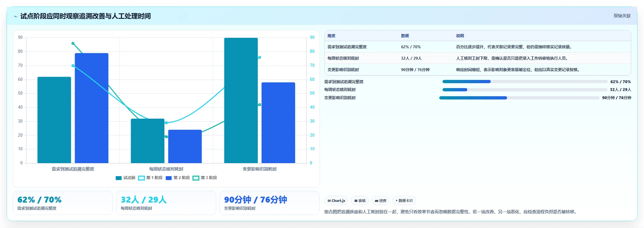Toggle the 第 3 阶段 legend item
Image resolution: width=644 pixels, height=228 pixels.
tap(205, 178)
